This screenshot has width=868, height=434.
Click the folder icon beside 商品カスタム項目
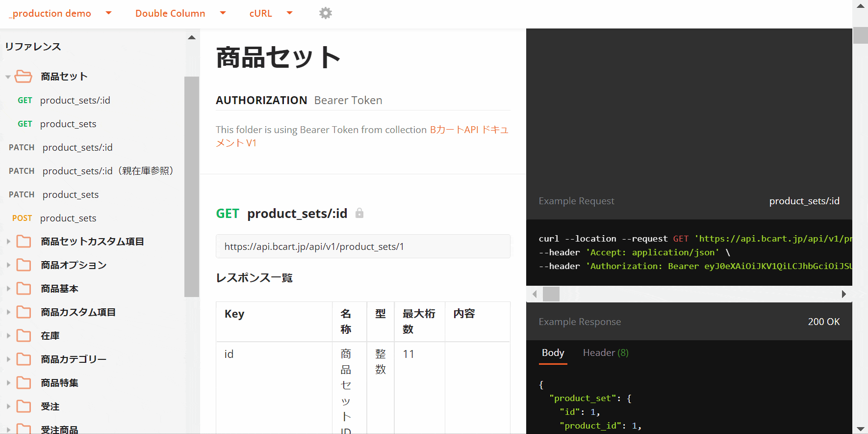pos(24,312)
